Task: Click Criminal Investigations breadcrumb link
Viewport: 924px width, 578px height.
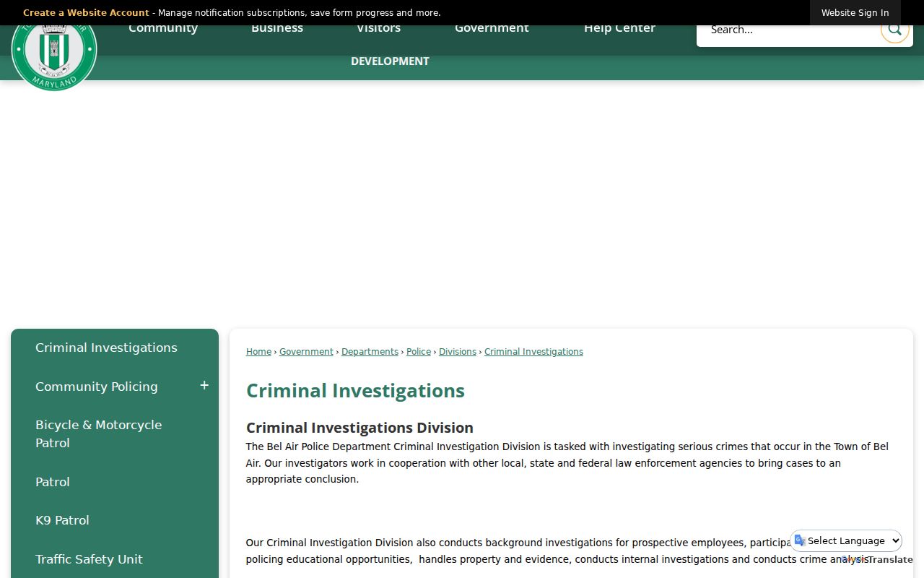Action: (533, 352)
